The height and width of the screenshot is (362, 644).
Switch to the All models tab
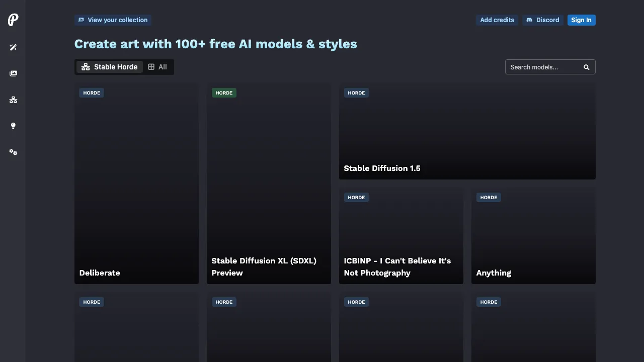click(157, 67)
